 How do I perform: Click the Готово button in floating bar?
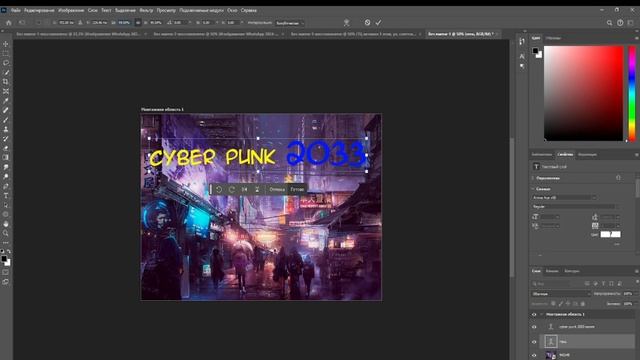pos(297,189)
